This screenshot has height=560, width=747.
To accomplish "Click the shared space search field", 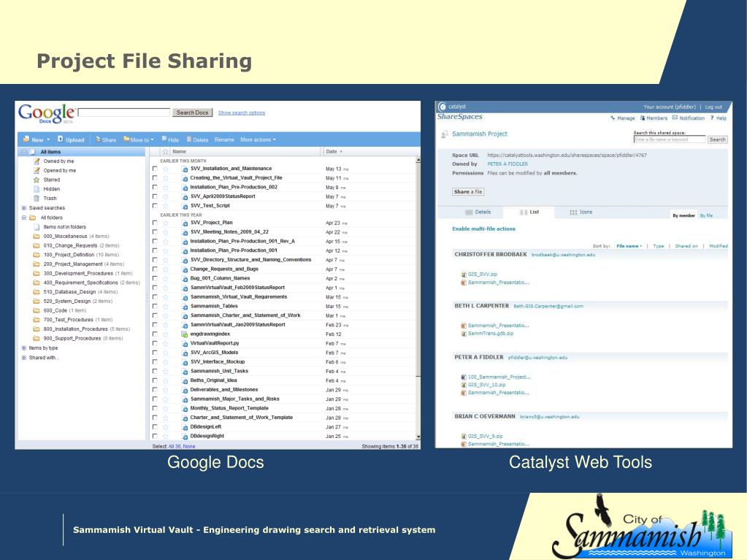I will pyautogui.click(x=670, y=139).
